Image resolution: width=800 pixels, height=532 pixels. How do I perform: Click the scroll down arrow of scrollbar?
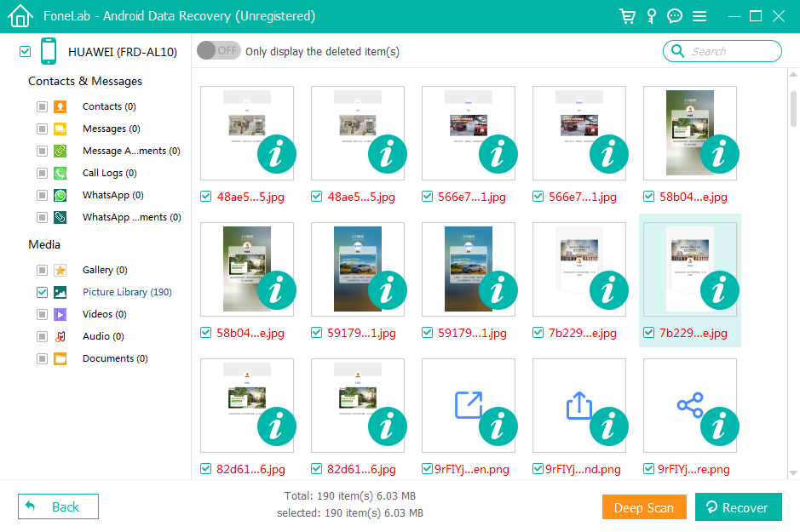(792, 472)
